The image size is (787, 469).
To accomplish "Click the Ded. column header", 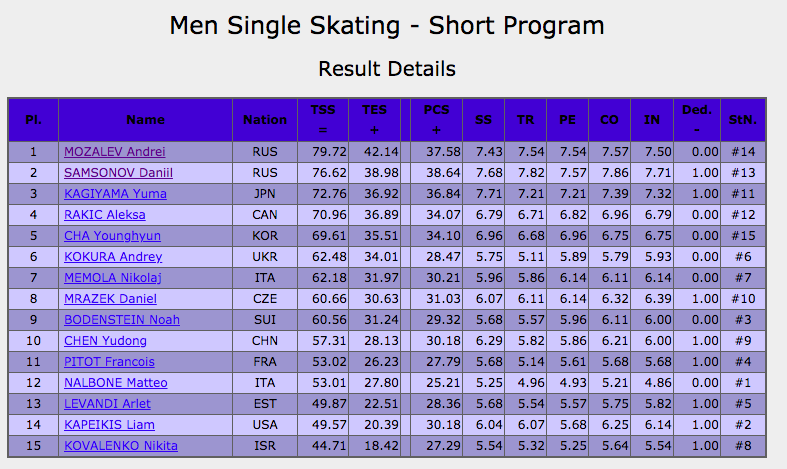I will click(690, 120).
